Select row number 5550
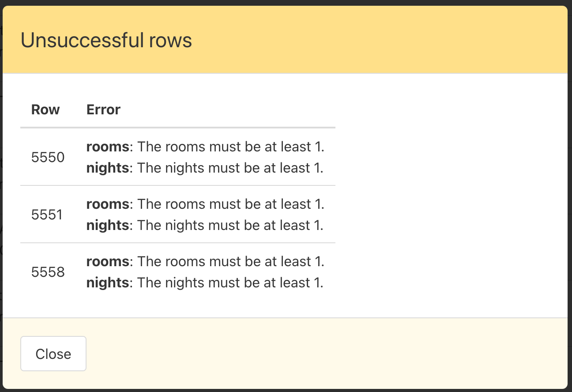 tap(48, 157)
